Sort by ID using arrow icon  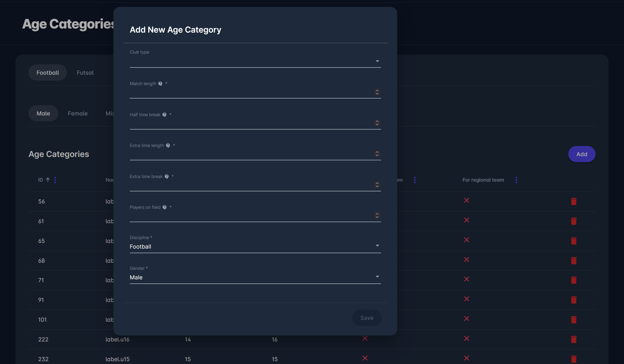coord(48,180)
